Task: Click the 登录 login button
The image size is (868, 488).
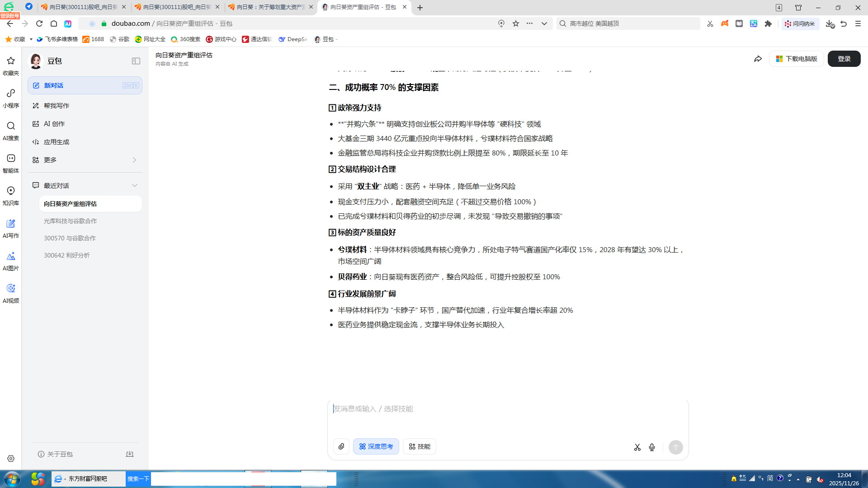Action: [844, 59]
